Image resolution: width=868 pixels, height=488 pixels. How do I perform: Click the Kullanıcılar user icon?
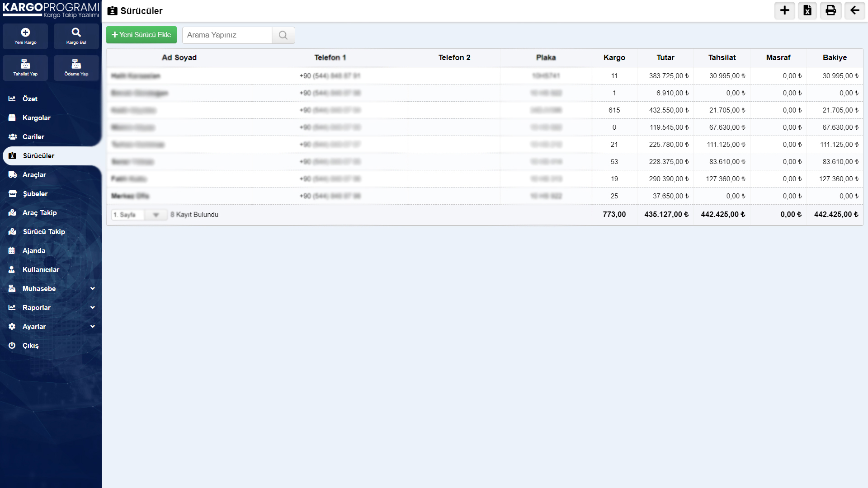coord(12,269)
